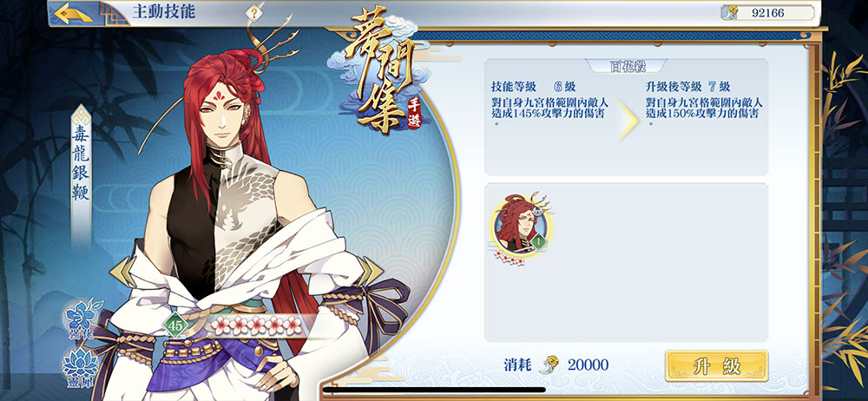The image size is (868, 401).
Task: Tap the green level 45 diamond badge
Action: [x=175, y=325]
